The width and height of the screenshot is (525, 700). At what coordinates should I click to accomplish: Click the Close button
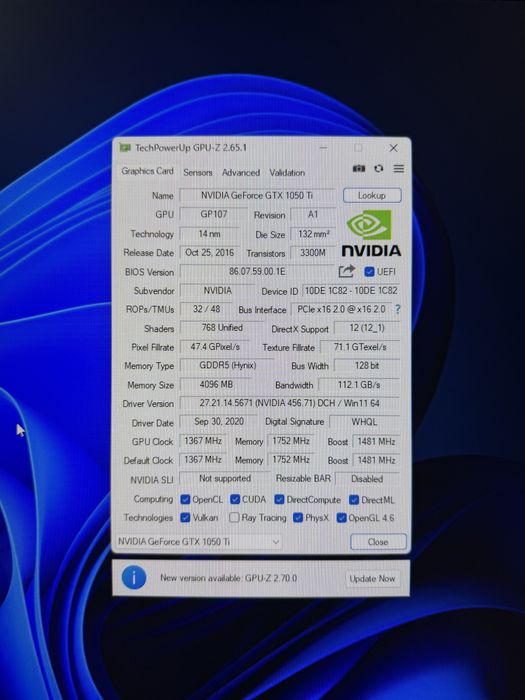378,542
